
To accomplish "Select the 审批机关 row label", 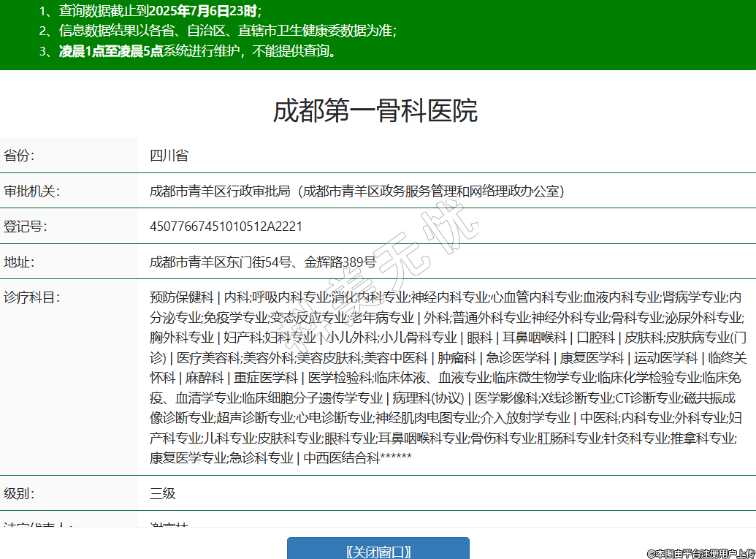I will (31, 191).
